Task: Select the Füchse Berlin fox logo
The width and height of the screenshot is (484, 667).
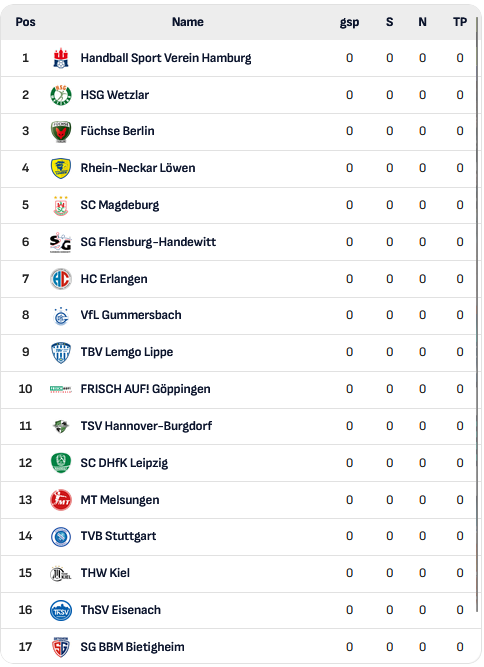Action: pos(61,131)
